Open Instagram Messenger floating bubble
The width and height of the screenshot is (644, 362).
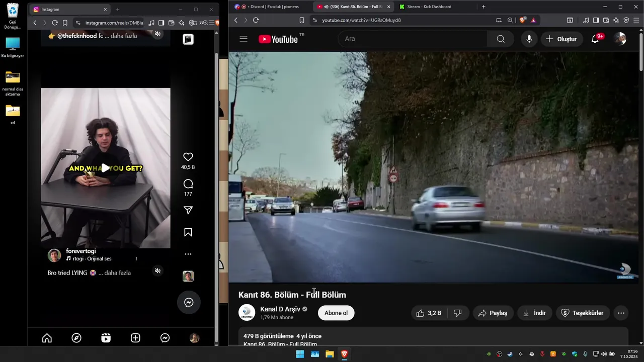[x=189, y=302]
